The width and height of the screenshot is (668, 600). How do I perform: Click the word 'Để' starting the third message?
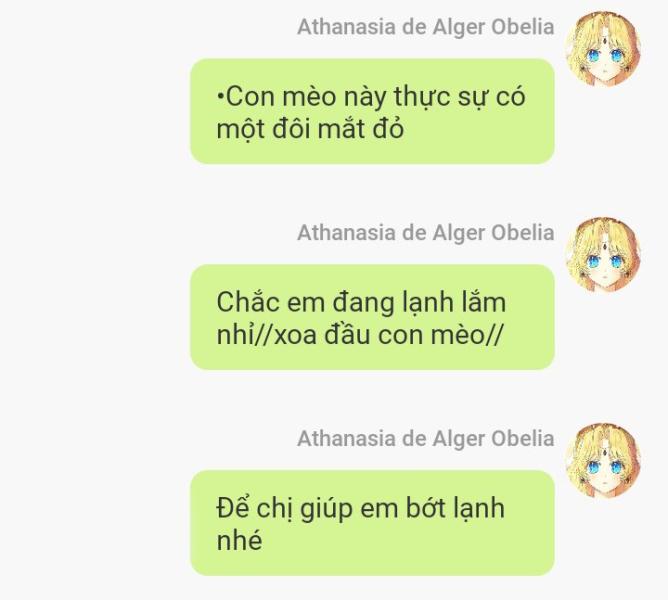coord(232,507)
